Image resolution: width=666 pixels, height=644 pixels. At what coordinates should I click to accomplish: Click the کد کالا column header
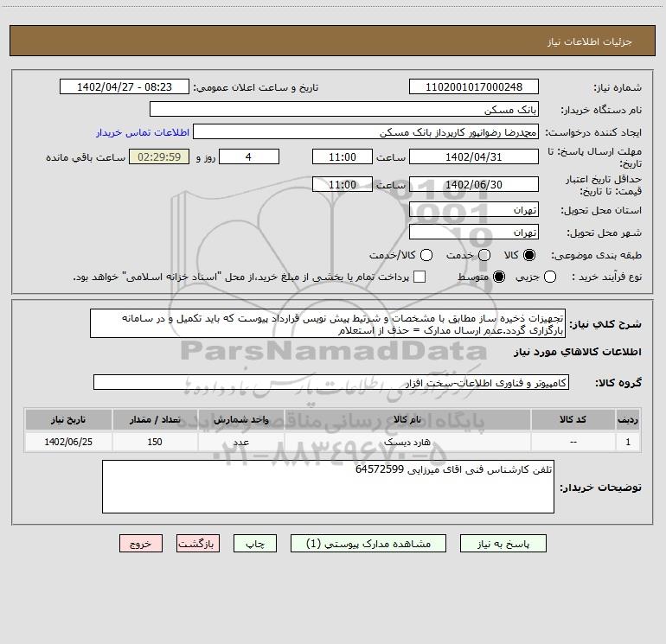pyautogui.click(x=573, y=420)
